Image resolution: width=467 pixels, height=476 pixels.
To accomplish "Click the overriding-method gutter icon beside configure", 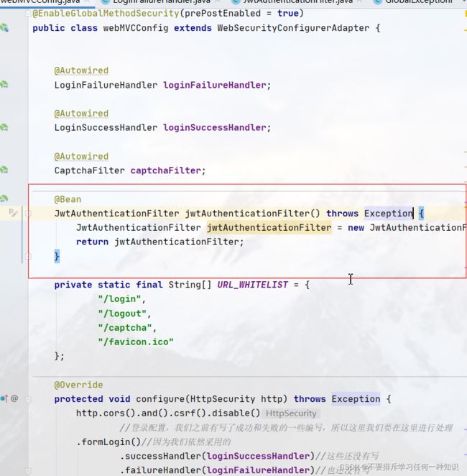I will (4, 398).
